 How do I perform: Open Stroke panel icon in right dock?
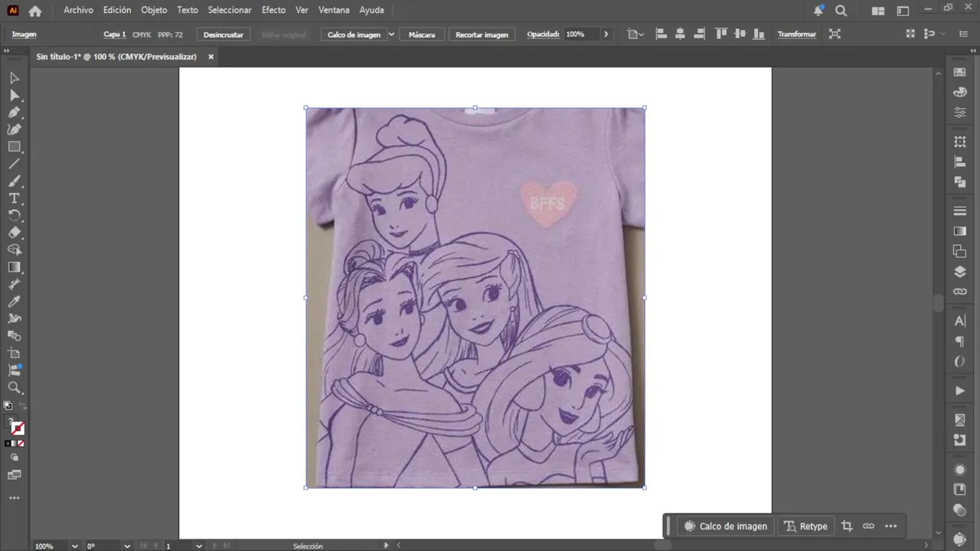959,211
